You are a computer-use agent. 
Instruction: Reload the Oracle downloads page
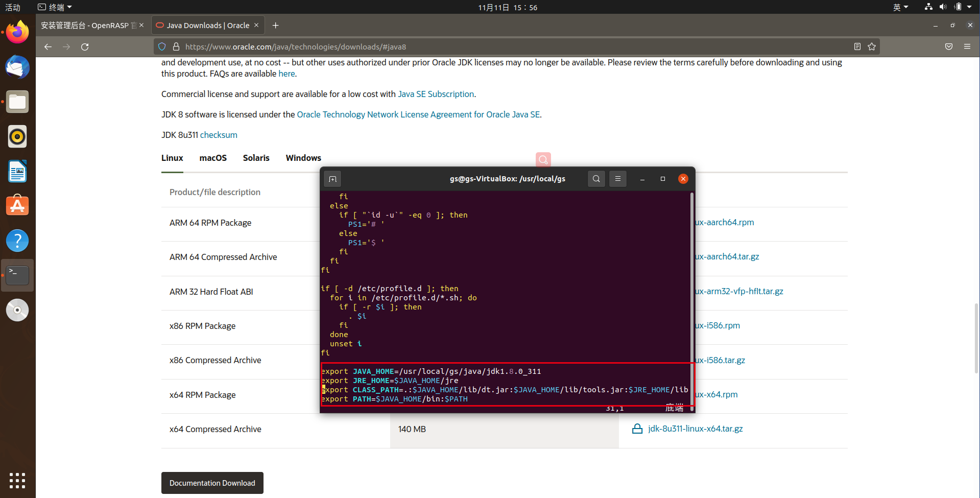pyautogui.click(x=85, y=46)
